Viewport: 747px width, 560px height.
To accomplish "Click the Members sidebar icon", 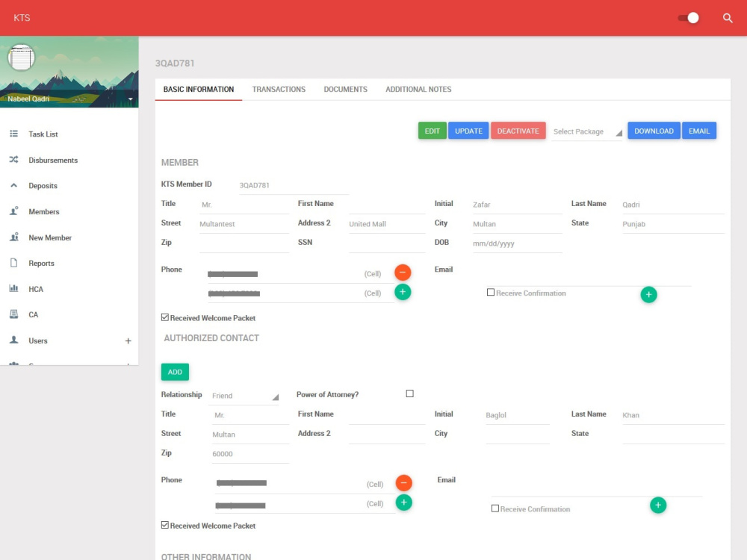I will 13,211.
